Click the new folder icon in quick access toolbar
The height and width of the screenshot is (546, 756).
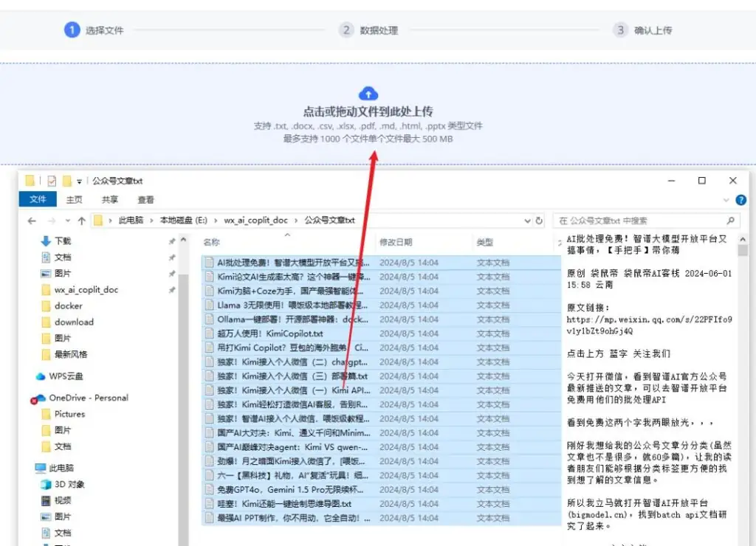pos(67,181)
